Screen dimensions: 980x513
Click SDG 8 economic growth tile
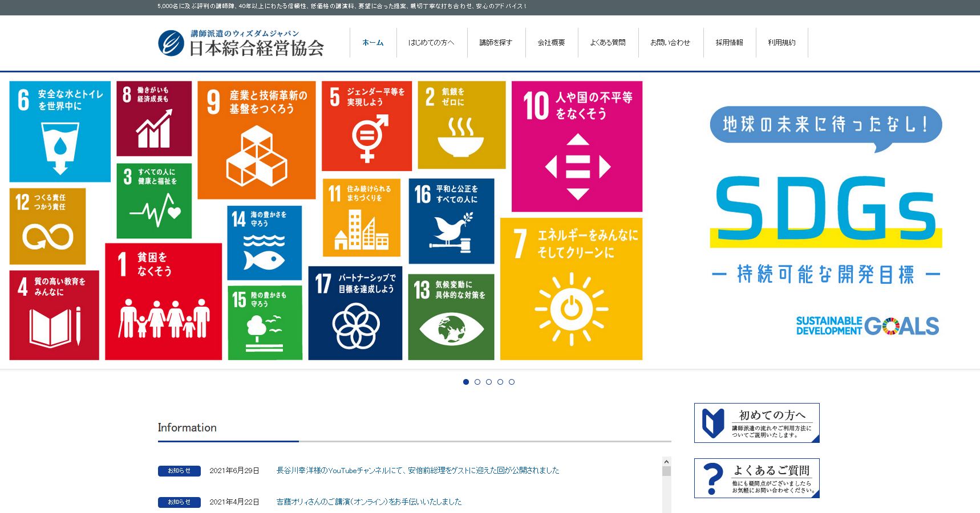pyautogui.click(x=154, y=119)
